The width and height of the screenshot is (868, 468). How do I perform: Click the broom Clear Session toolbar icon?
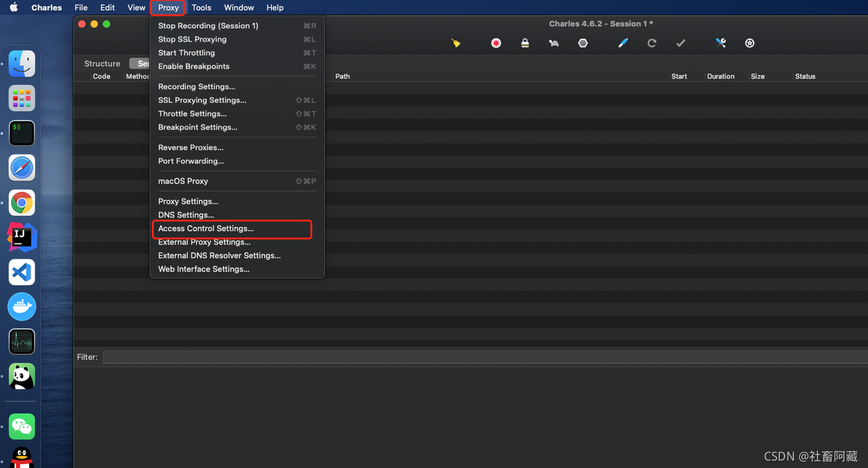(456, 43)
